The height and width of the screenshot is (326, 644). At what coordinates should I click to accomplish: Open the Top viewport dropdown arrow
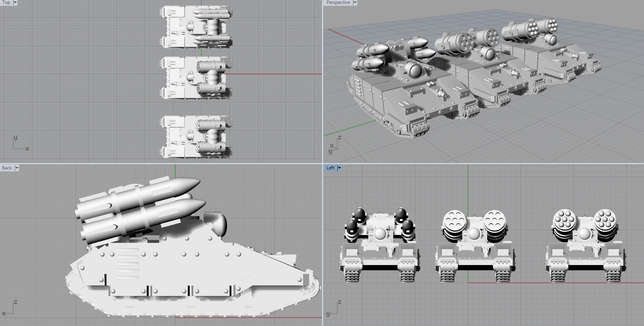pos(15,2)
